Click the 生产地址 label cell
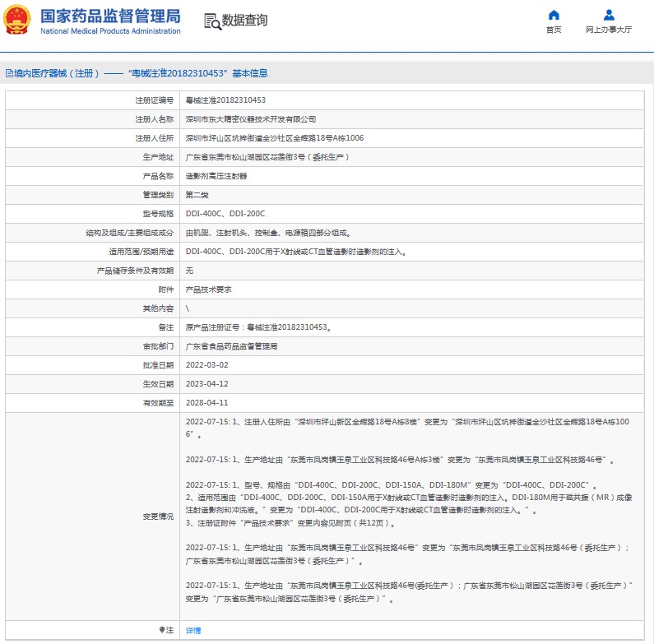The width and height of the screenshot is (654, 644). [92, 157]
